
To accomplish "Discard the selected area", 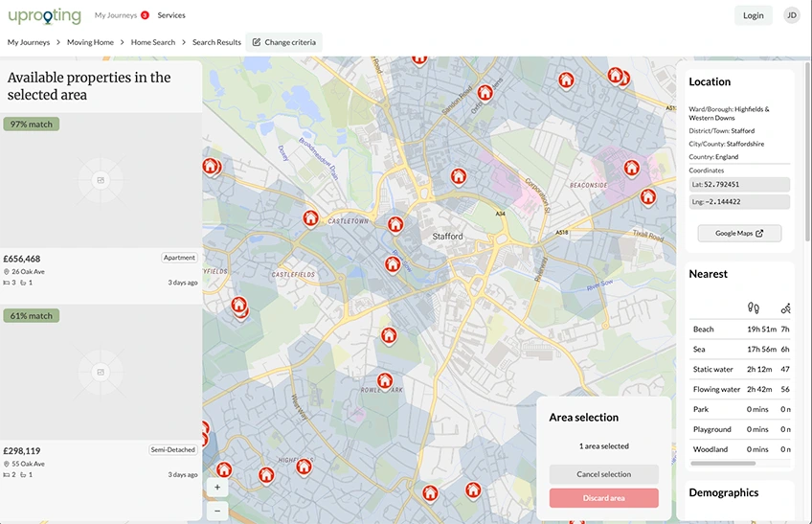I will pos(603,498).
